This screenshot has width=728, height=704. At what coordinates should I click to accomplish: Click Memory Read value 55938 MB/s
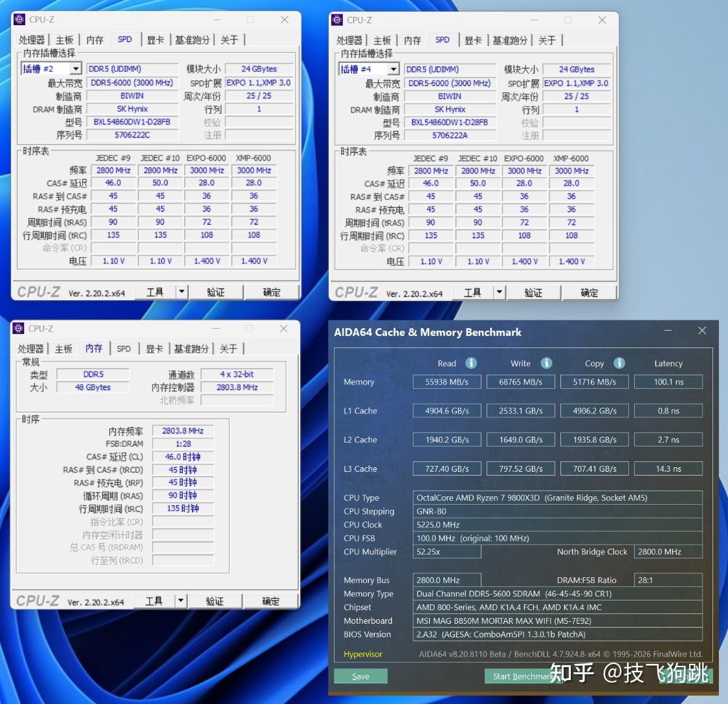(x=447, y=382)
